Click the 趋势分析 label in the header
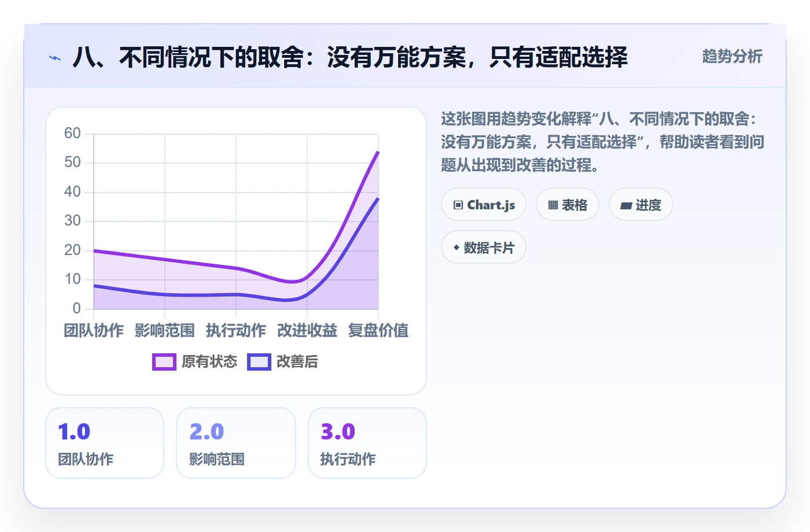The width and height of the screenshot is (810, 532). (732, 56)
